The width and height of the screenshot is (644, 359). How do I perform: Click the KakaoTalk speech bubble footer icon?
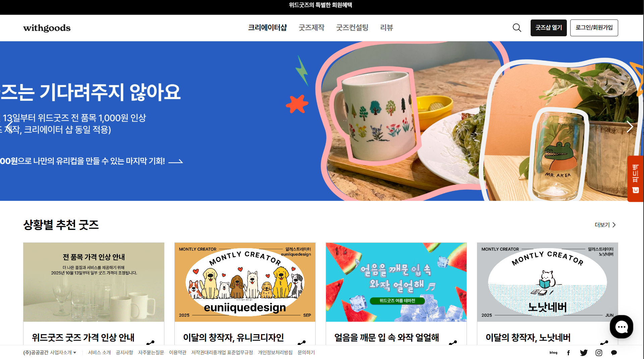[614, 353]
